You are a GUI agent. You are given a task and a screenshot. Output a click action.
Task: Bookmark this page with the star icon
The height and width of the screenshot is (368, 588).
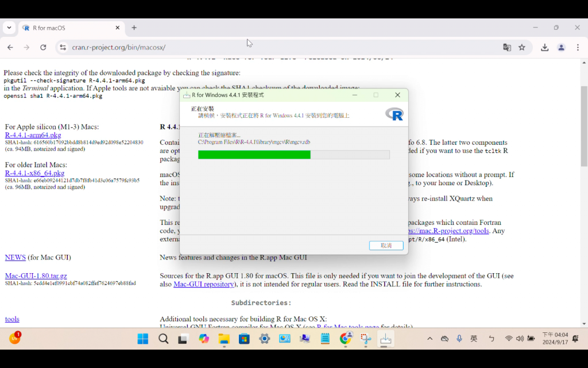tap(522, 47)
